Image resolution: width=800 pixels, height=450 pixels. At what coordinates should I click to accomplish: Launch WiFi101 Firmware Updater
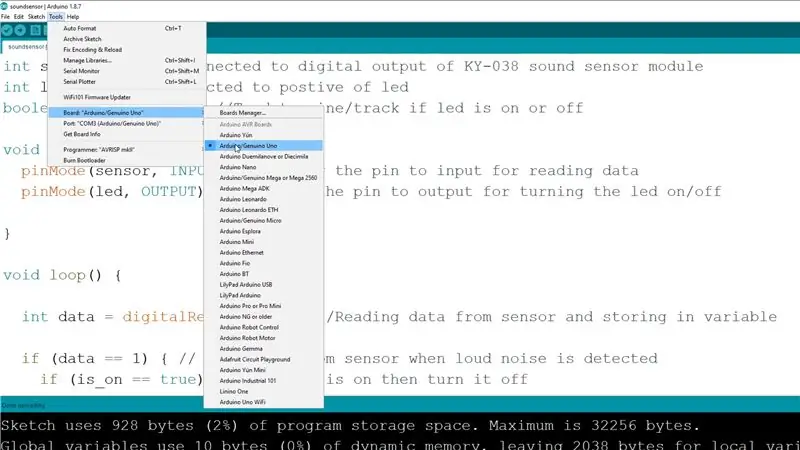pyautogui.click(x=127, y=97)
